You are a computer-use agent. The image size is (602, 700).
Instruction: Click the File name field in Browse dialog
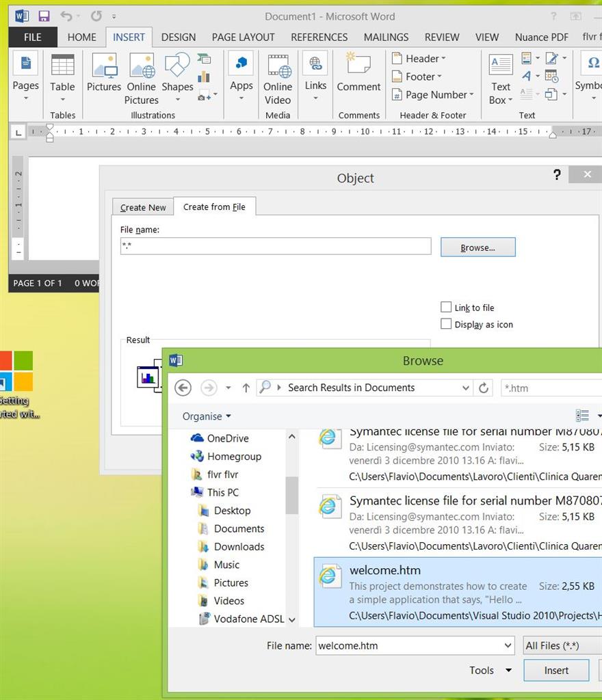click(415, 645)
